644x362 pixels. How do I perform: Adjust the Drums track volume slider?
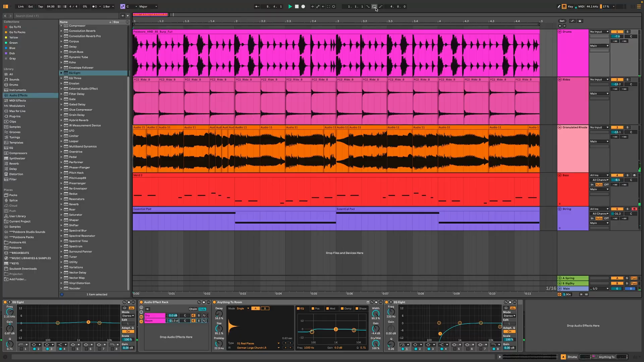pos(617,37)
